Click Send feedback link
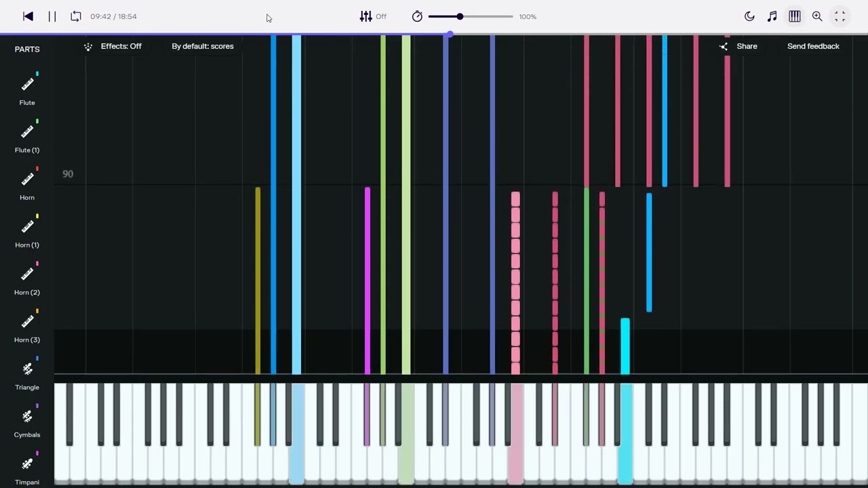This screenshot has height=488, width=868. pos(813,46)
